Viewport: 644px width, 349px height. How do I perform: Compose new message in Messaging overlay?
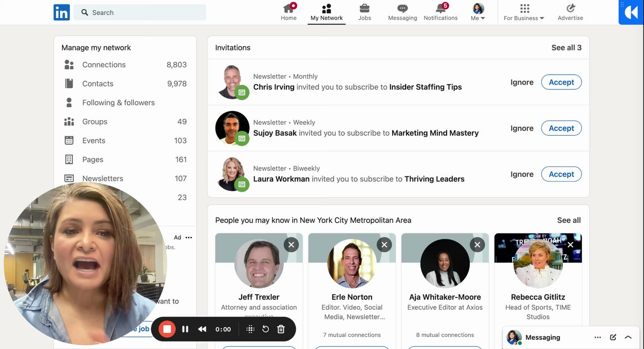click(613, 337)
